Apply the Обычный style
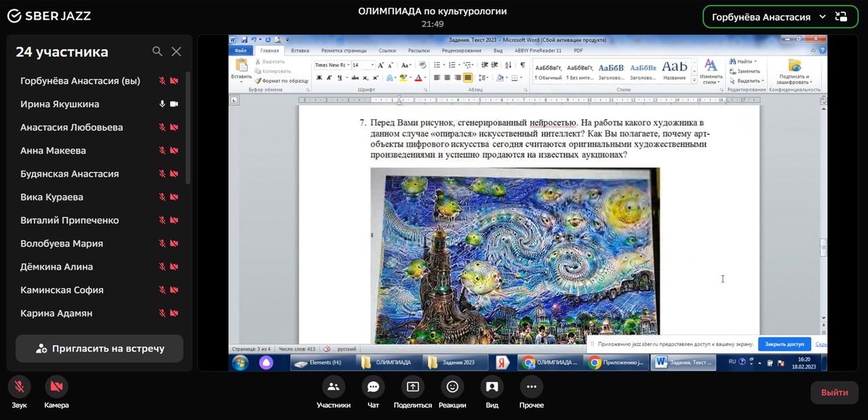This screenshot has width=868, height=420. coord(549,71)
